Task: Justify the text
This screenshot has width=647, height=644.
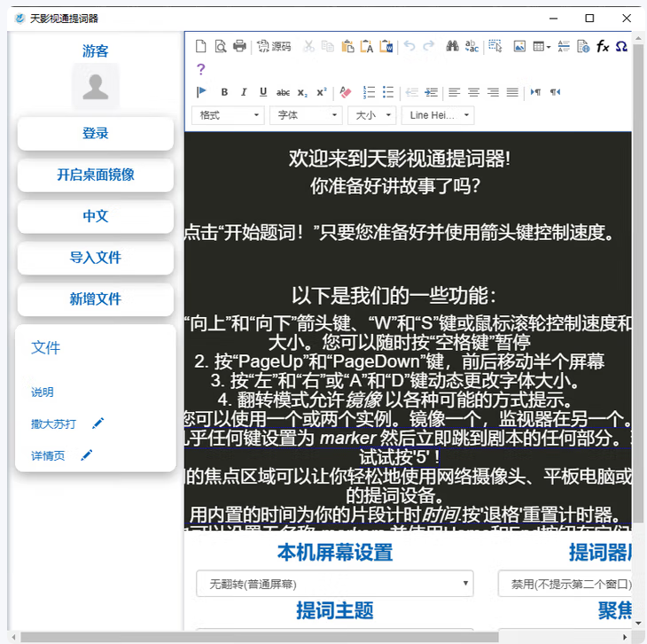Action: pyautogui.click(x=512, y=92)
